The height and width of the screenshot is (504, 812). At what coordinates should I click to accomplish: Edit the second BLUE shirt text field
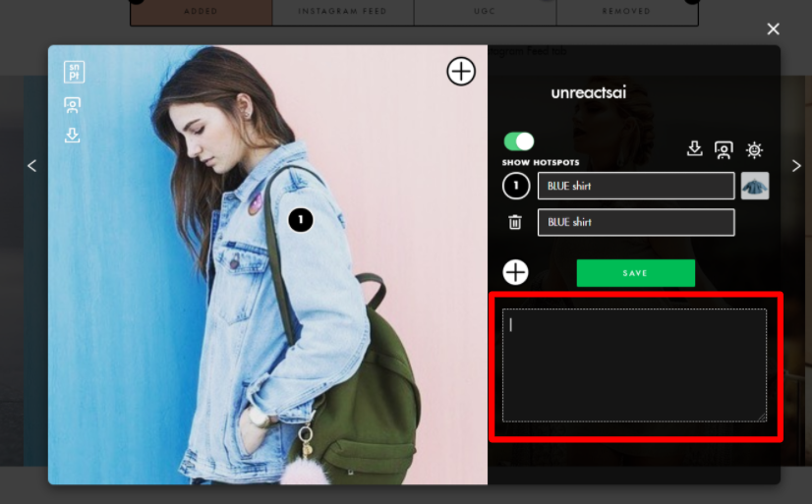point(636,222)
